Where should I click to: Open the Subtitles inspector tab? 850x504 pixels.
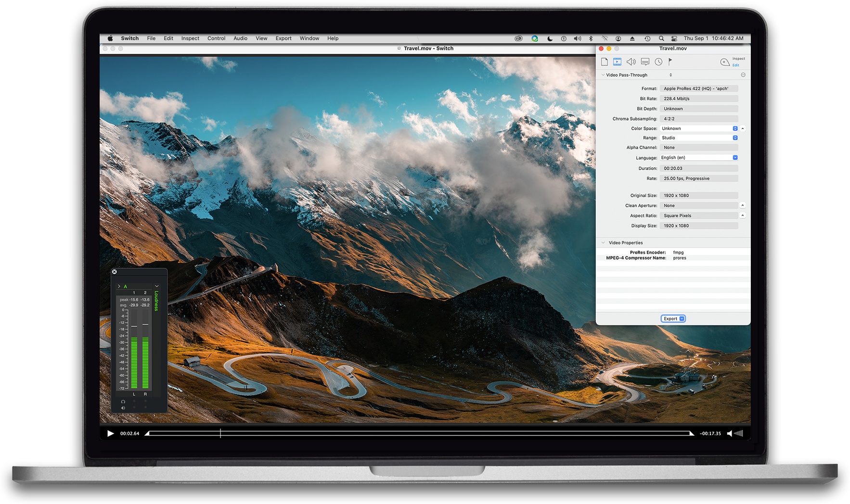(x=645, y=62)
